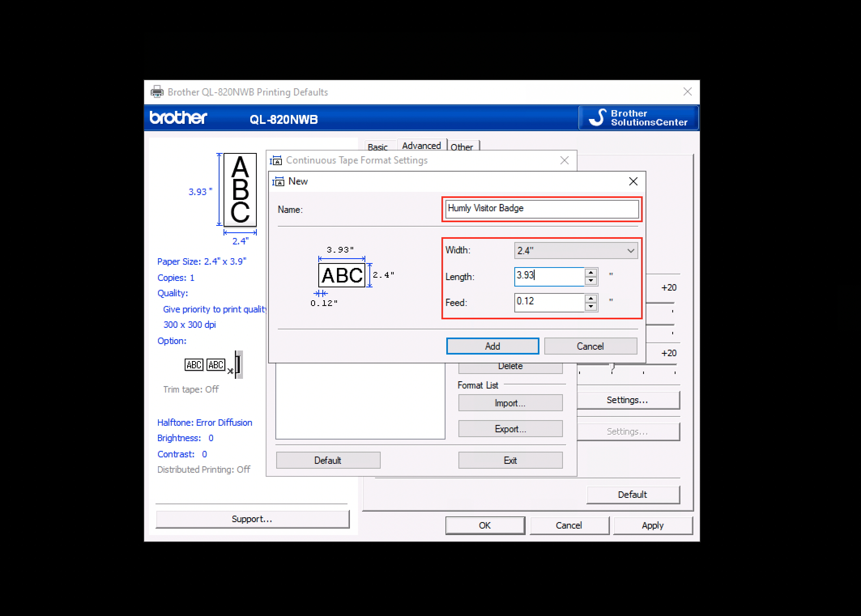Close the Printing Defaults window
Viewport: 861px width, 616px height.
[x=688, y=92]
